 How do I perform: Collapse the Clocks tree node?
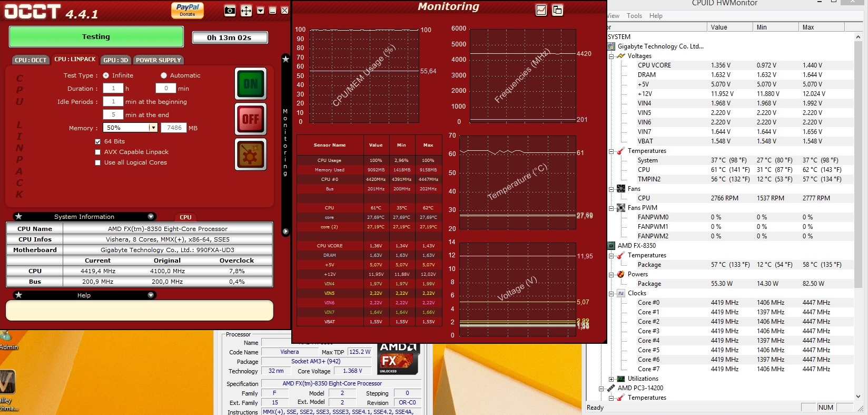[x=611, y=293]
